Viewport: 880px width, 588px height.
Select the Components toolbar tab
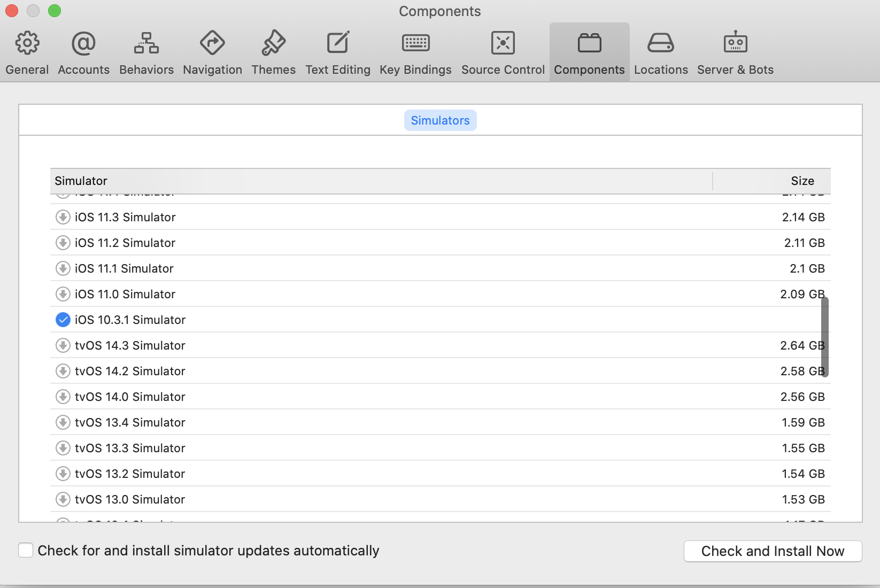(589, 53)
